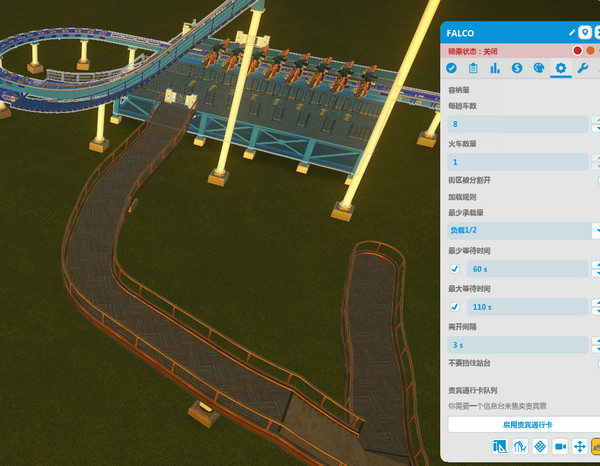Click the four-arrow move icon

pyautogui.click(x=579, y=446)
